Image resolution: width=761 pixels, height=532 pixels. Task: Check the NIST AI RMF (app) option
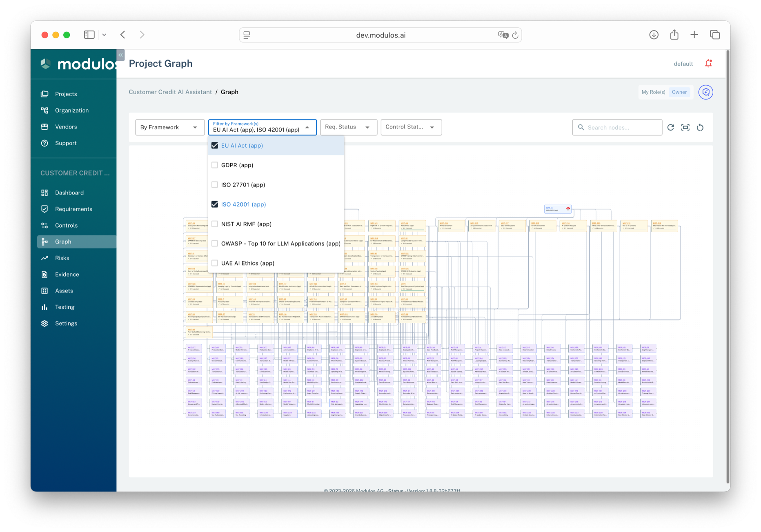215,224
